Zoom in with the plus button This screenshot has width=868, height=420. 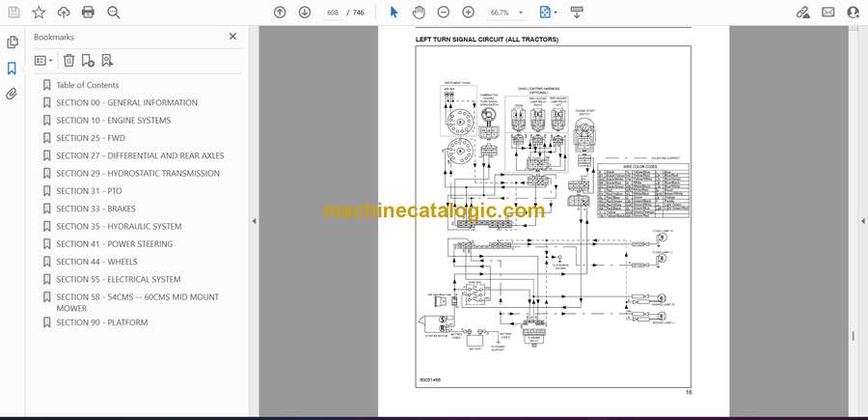coord(469,13)
